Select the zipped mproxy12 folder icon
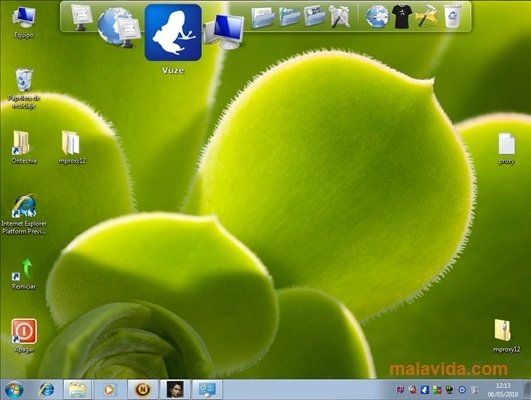The image size is (531, 400). coord(506,336)
